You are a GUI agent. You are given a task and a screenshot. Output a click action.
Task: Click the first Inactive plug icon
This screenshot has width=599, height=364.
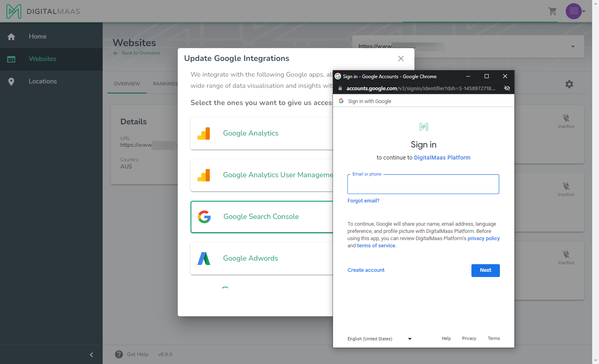click(566, 118)
